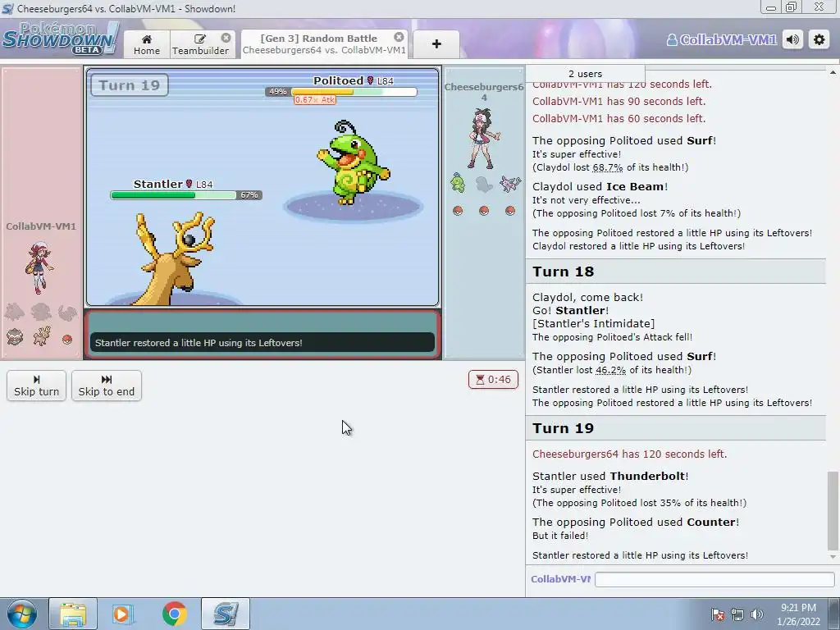Image resolution: width=840 pixels, height=630 pixels.
Task: Click your Stantler team icon
Action: tap(41, 336)
